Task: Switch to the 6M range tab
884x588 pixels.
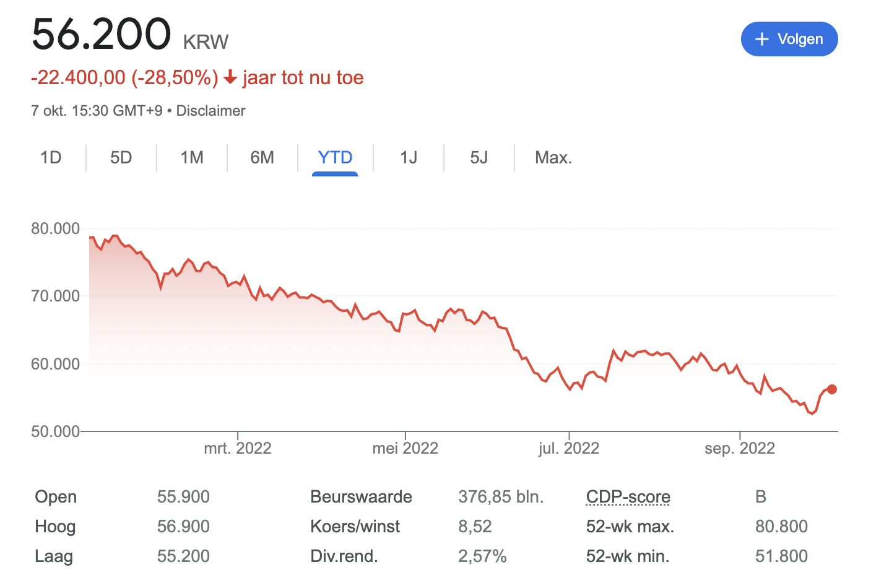Action: click(x=262, y=158)
